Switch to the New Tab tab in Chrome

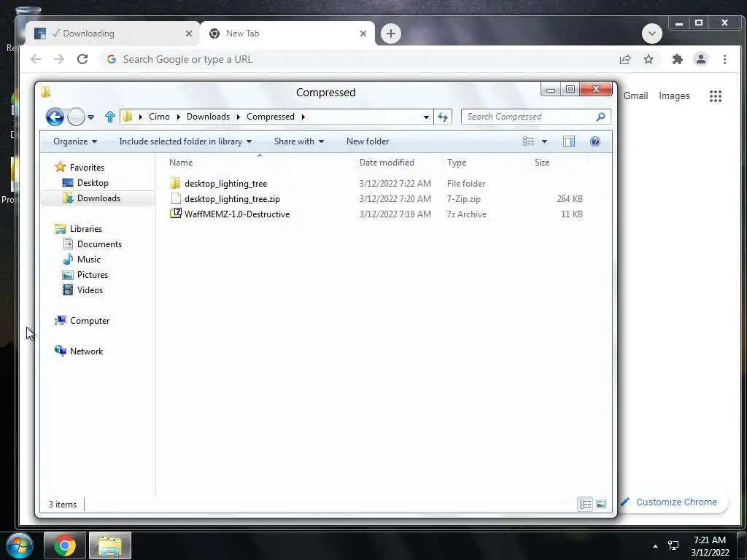pyautogui.click(x=287, y=34)
